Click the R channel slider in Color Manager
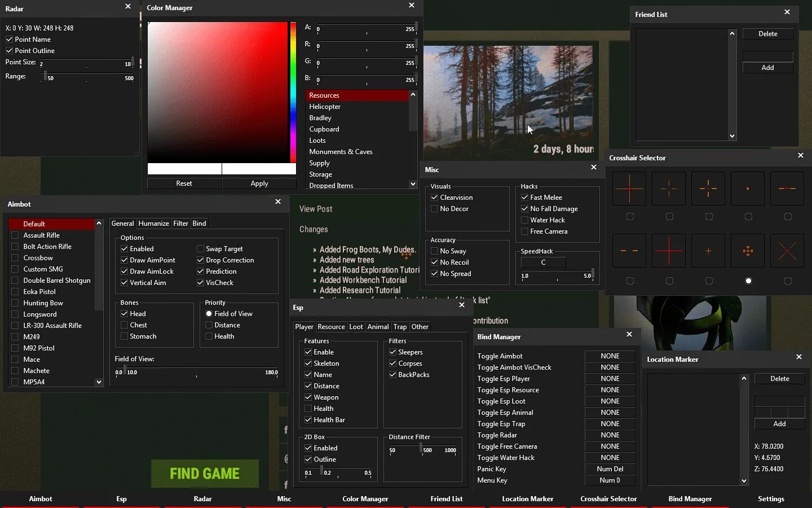 tap(366, 46)
